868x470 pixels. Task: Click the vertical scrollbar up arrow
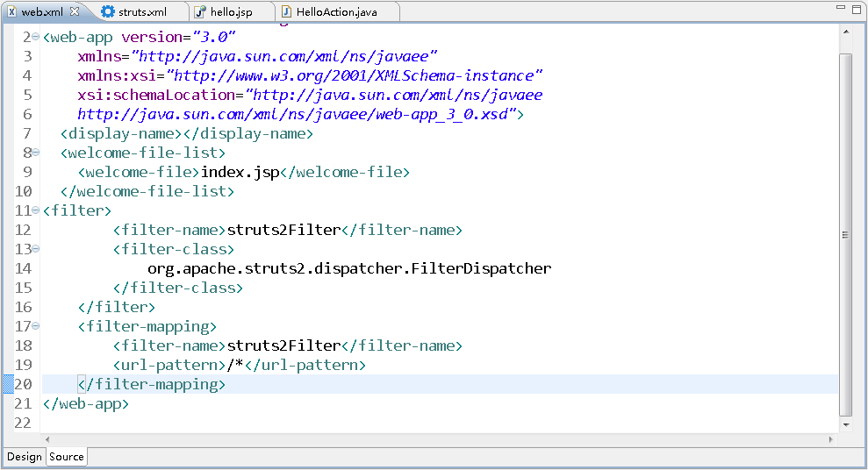846,32
